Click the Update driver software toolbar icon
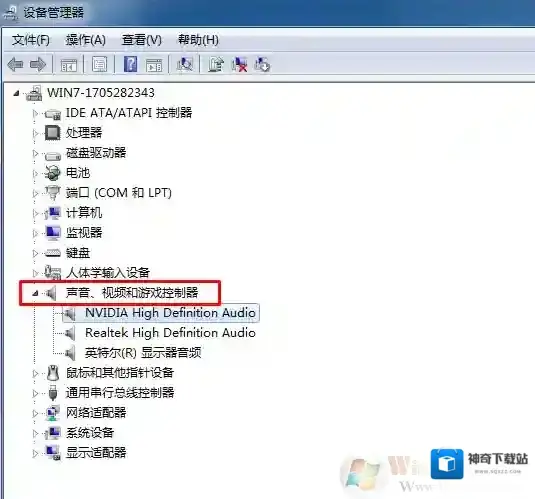 pos(216,64)
